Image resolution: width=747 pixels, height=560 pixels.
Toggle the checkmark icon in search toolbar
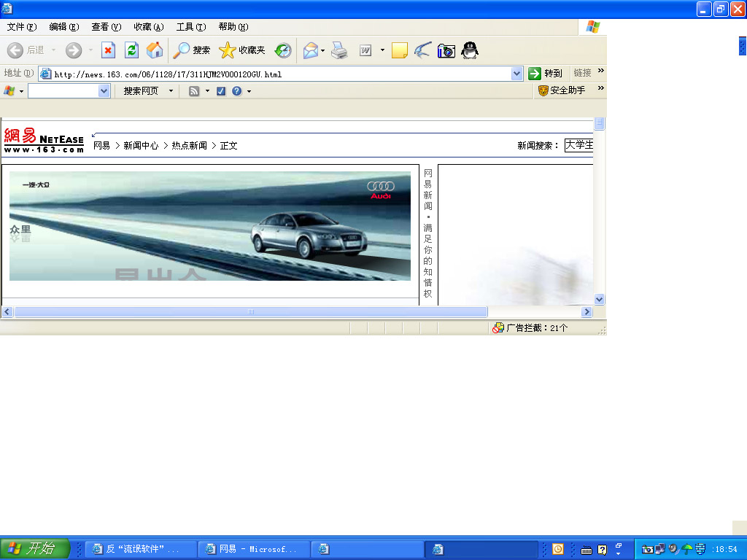tap(221, 91)
